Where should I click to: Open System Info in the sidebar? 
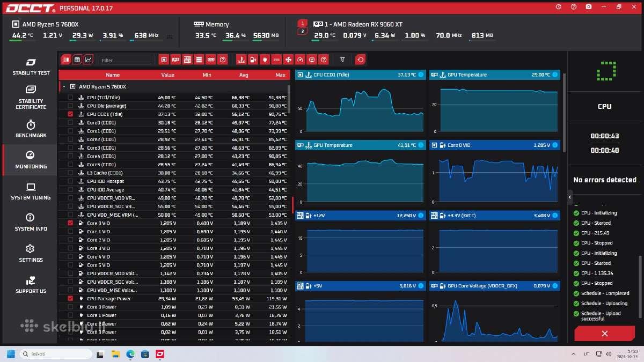pyautogui.click(x=31, y=222)
